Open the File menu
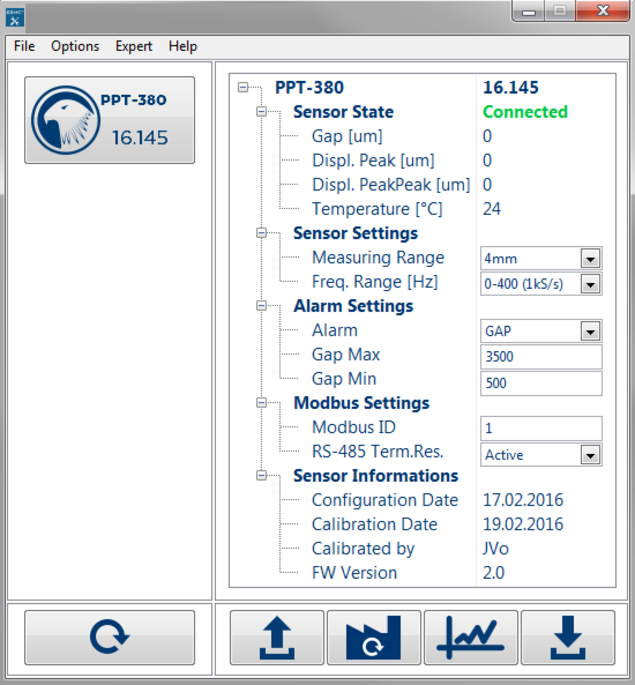 (24, 46)
